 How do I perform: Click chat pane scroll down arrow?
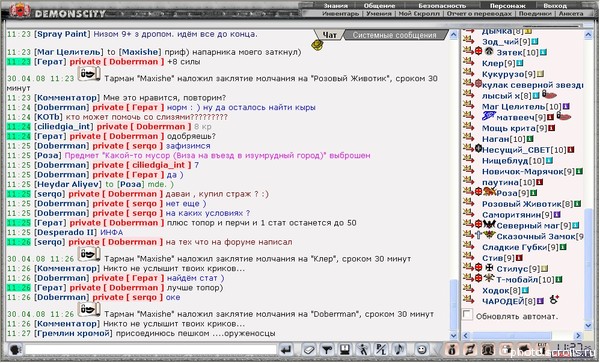click(x=453, y=336)
